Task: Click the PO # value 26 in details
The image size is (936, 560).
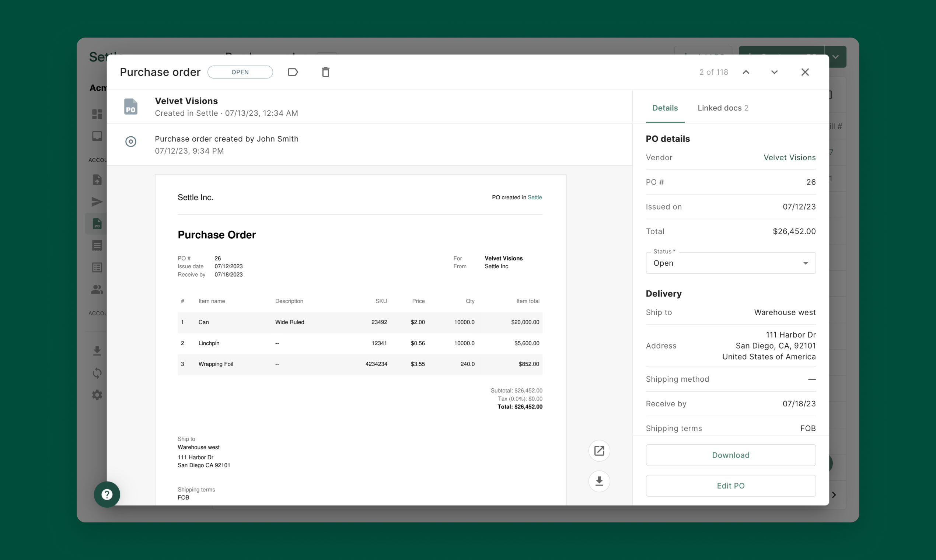Action: (x=811, y=182)
